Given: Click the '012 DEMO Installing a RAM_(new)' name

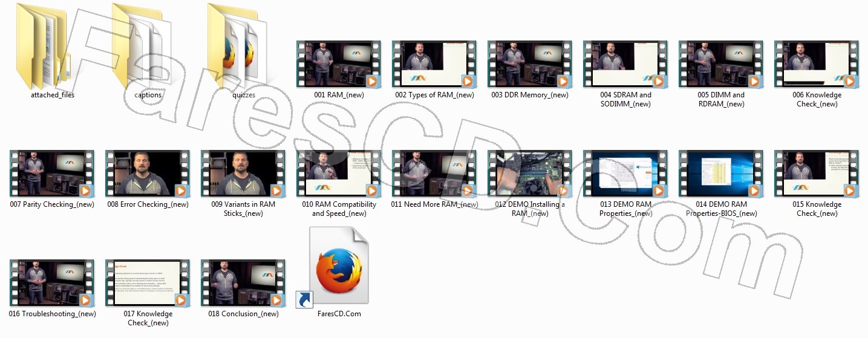Looking at the screenshot, I should tap(530, 209).
